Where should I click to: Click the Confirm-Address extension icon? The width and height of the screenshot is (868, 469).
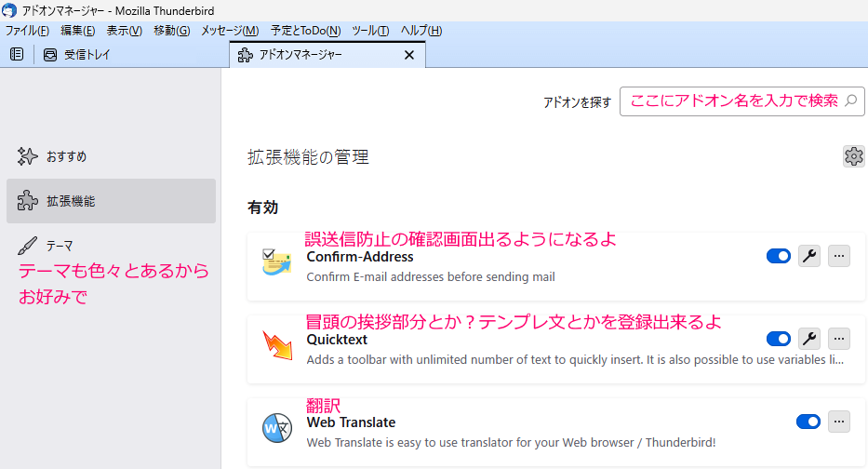pos(277,262)
